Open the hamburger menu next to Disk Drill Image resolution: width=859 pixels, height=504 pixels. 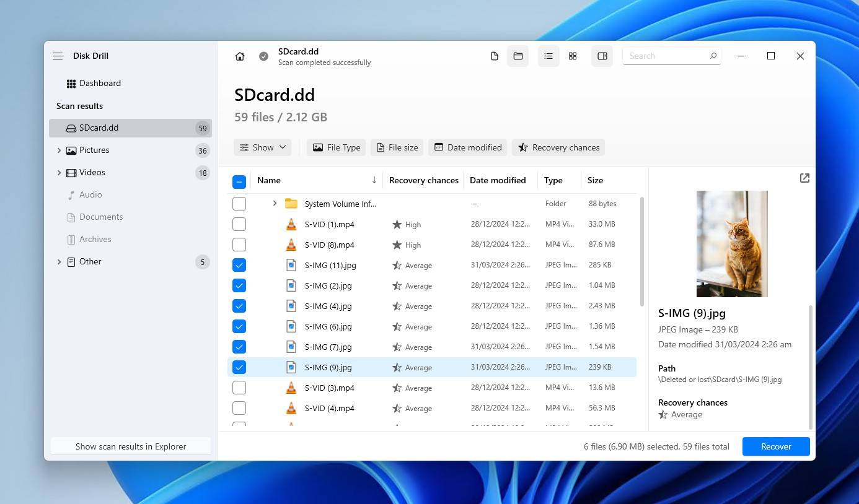(58, 56)
